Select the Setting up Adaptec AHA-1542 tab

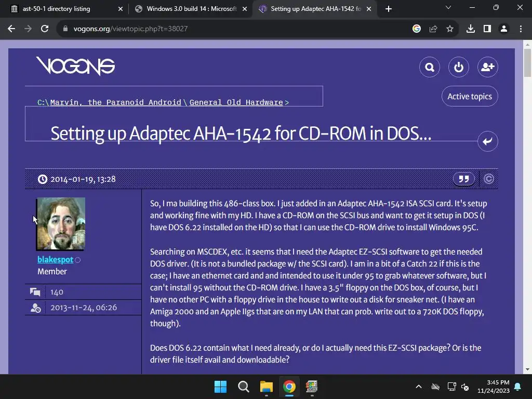314,9
